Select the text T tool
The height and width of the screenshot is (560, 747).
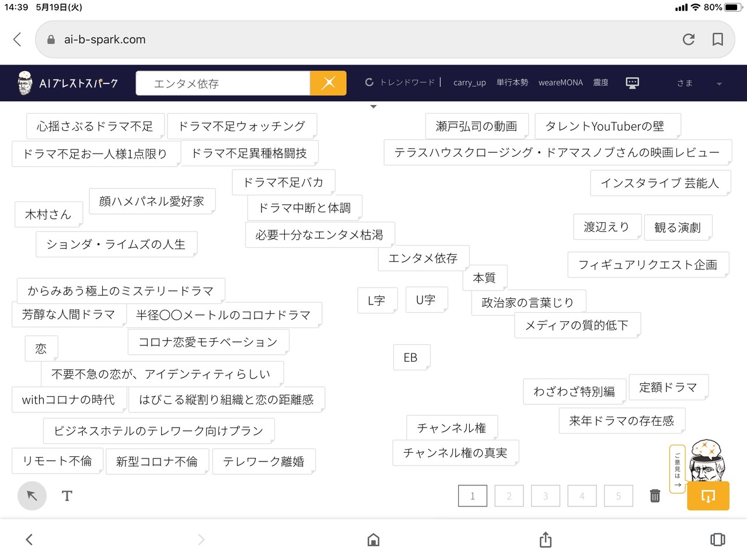[x=67, y=496]
